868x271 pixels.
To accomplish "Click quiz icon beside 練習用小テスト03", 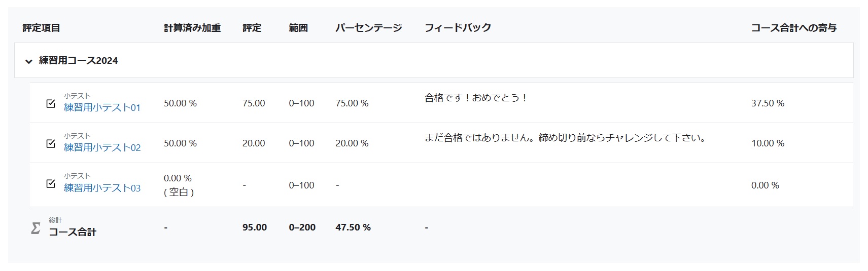I will [51, 183].
